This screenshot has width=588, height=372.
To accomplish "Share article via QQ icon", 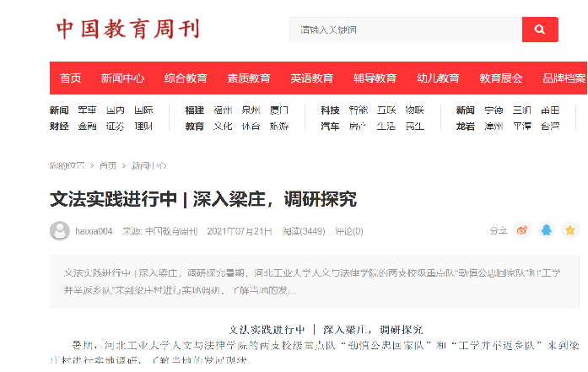I will coord(547,230).
